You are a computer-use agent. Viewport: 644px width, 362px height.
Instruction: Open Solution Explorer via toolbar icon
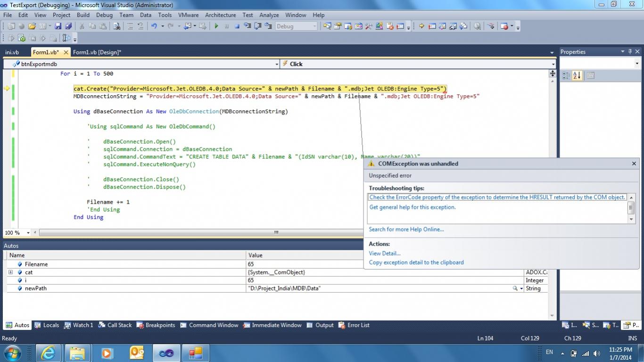327,26
